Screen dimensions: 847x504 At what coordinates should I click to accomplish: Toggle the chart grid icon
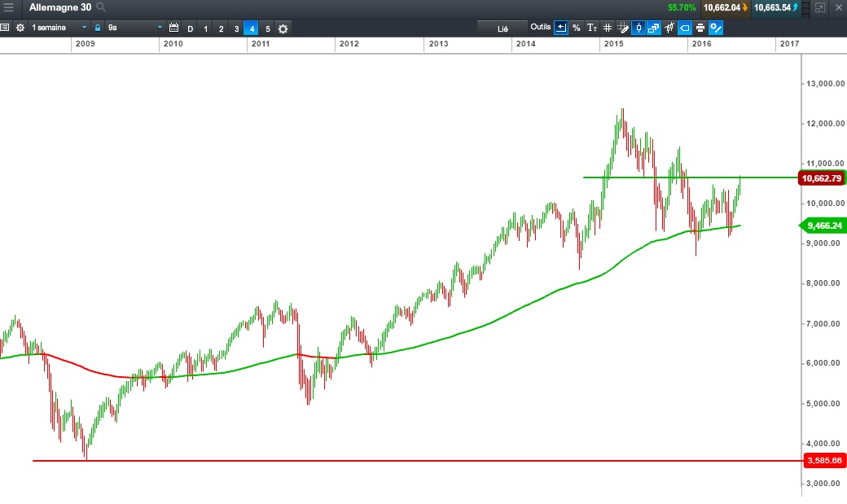point(608,28)
